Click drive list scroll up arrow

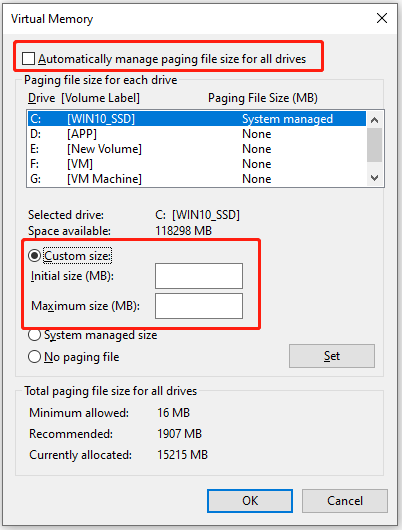point(375,120)
